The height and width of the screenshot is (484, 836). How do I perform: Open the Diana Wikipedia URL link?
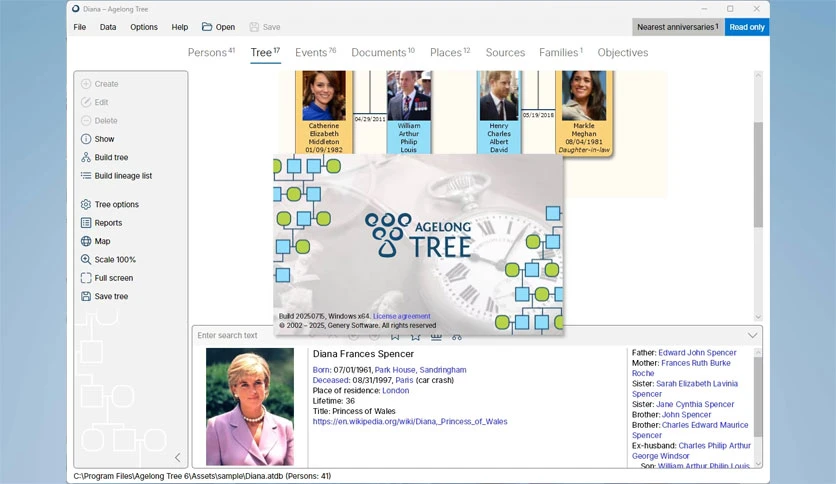point(410,421)
